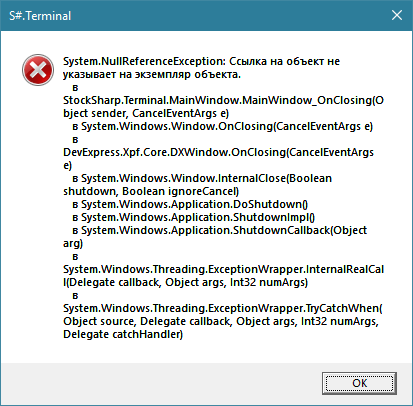This screenshot has width=413, height=406.
Task: Click the 'bject sender, CancelEventArgs e)' line
Action: click(x=146, y=113)
